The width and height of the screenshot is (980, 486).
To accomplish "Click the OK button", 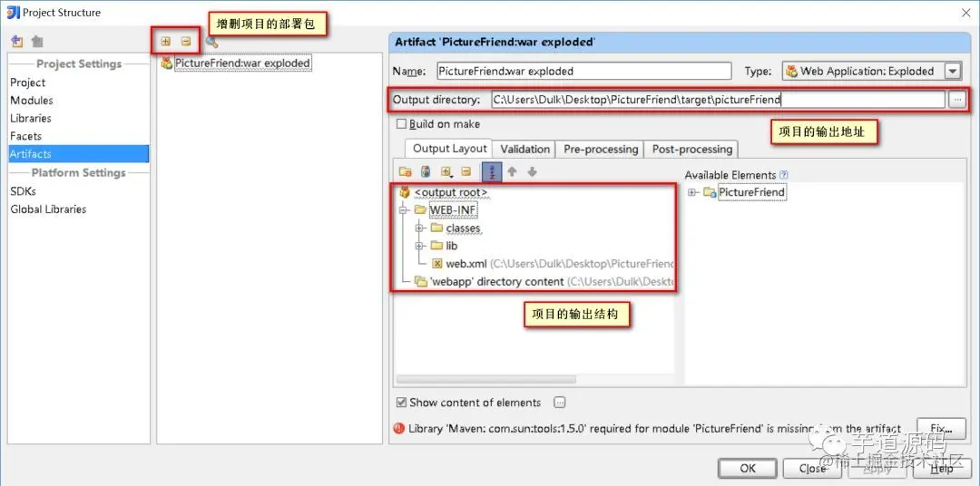I will (x=748, y=468).
